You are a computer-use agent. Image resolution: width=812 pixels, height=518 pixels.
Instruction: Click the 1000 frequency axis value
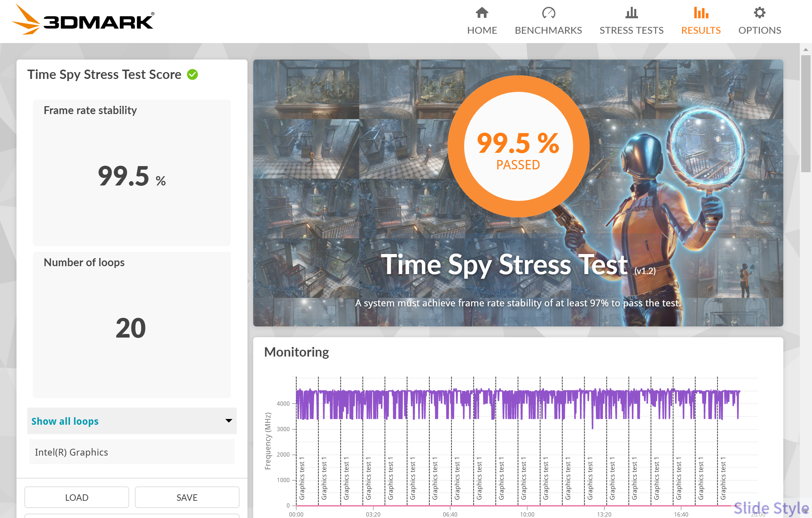[283, 480]
